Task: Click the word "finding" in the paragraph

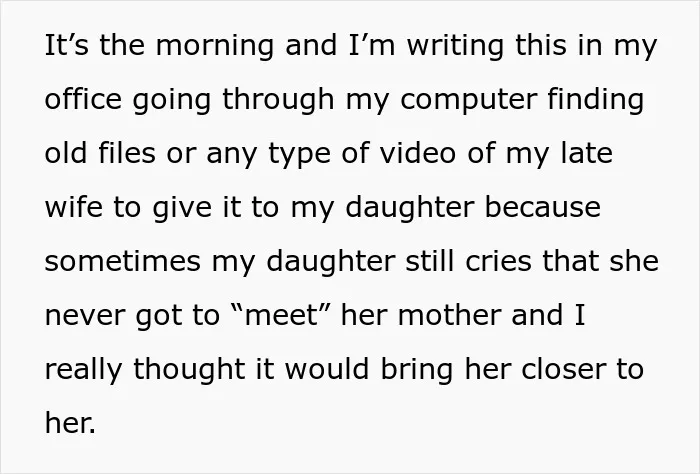Action: (596, 99)
